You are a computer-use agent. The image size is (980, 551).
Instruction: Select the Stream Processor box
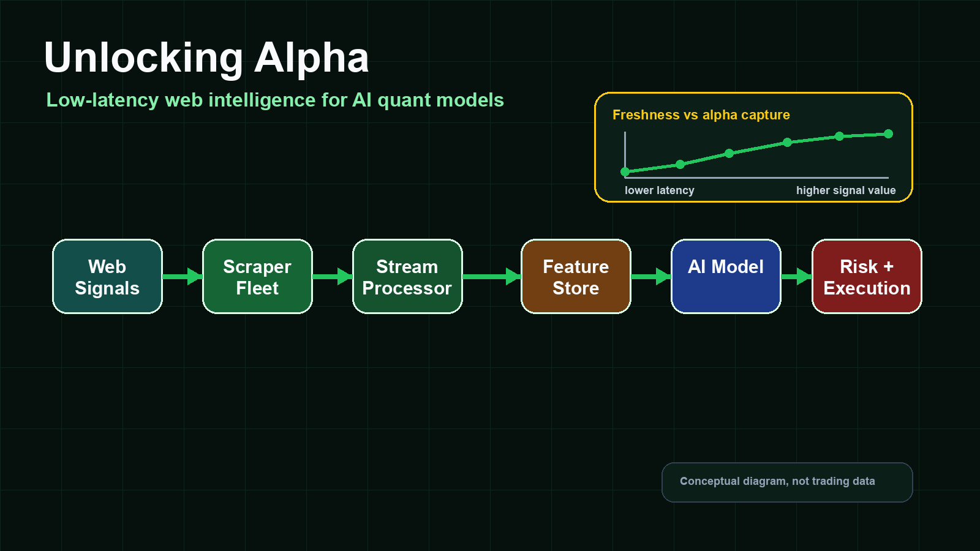(407, 277)
